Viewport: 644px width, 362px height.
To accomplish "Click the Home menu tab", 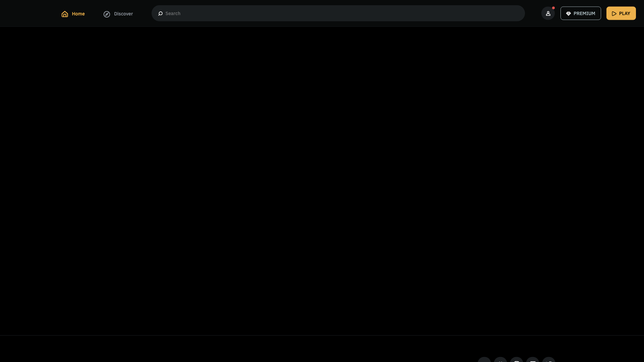I will point(73,13).
